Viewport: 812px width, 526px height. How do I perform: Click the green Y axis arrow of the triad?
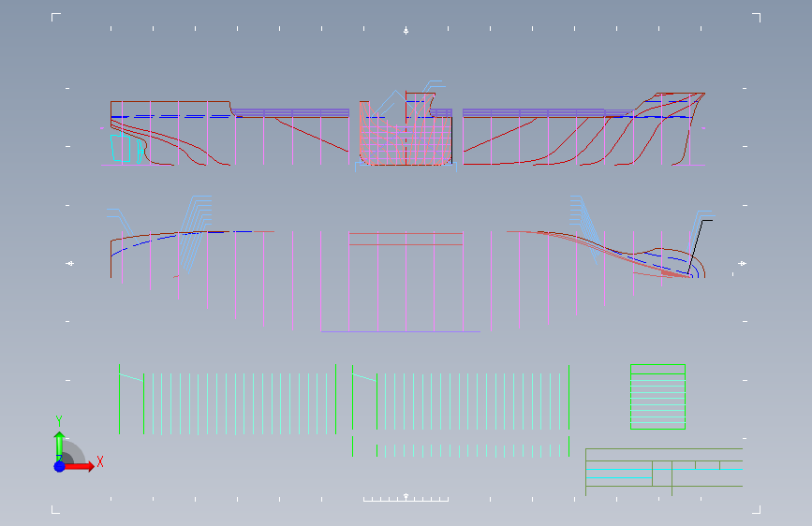59,446
